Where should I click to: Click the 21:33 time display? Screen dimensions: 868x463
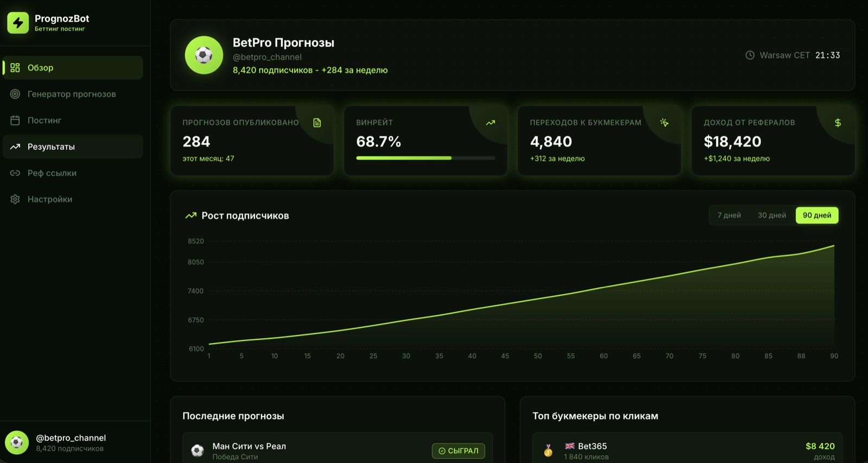pyautogui.click(x=828, y=55)
